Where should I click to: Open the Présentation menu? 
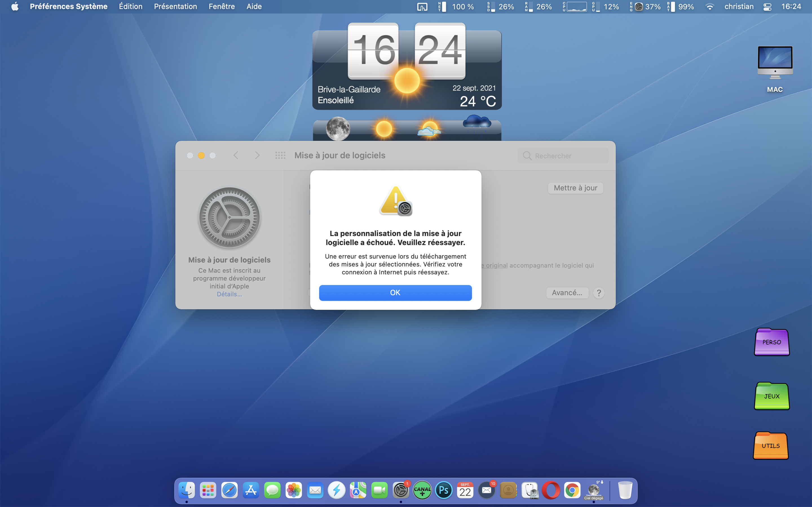175,6
